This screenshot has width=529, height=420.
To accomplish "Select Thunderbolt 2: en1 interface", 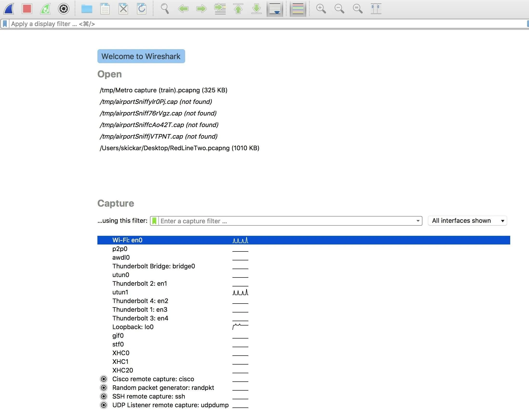I will point(304,283).
